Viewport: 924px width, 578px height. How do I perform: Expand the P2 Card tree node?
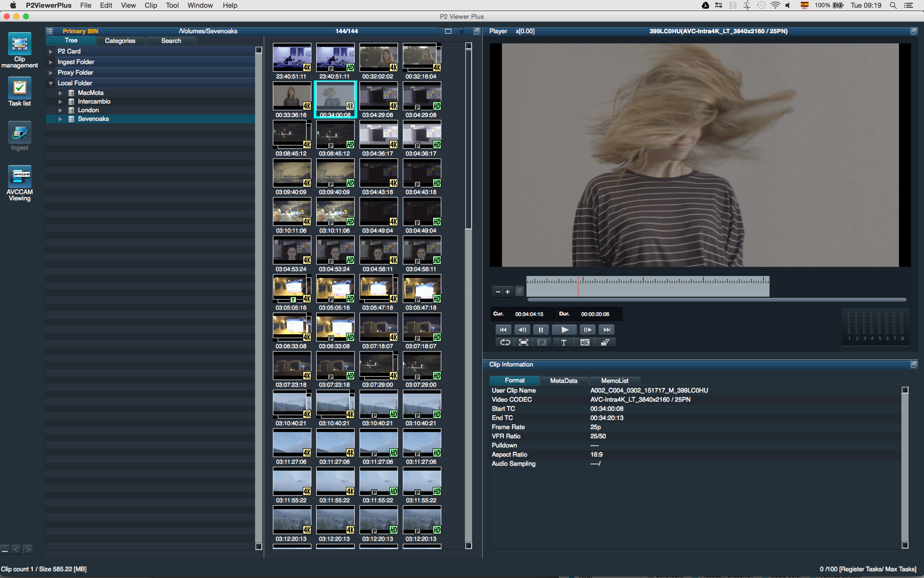50,52
